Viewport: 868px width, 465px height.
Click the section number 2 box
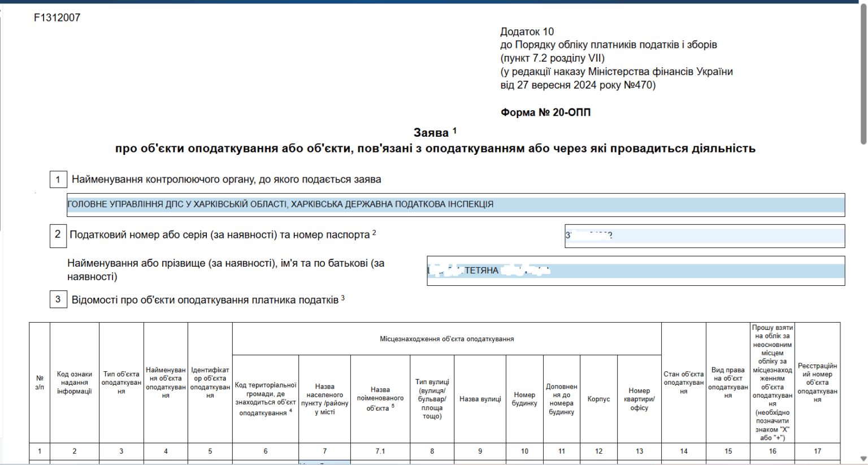(58, 234)
